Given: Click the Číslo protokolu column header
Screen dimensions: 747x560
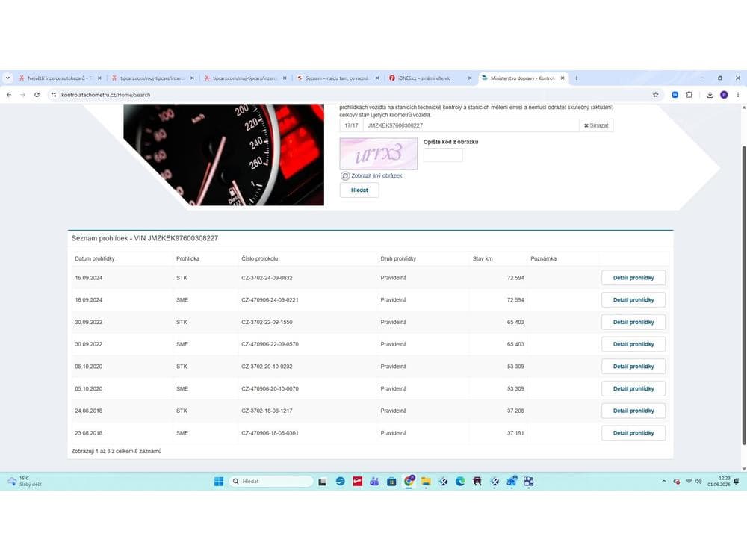Looking at the screenshot, I should coord(260,258).
